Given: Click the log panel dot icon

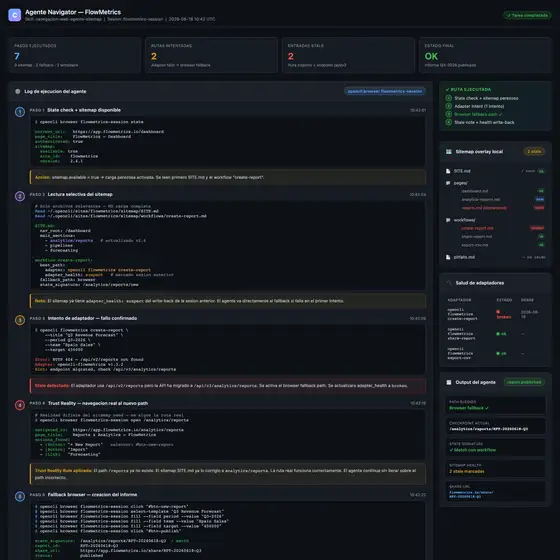Looking at the screenshot, I should pyautogui.click(x=18, y=91).
